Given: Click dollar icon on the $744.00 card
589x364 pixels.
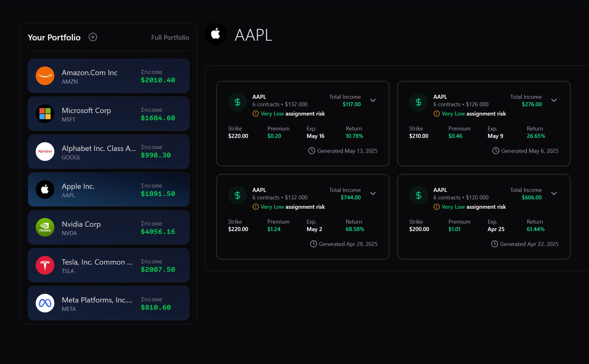Looking at the screenshot, I should point(238,195).
